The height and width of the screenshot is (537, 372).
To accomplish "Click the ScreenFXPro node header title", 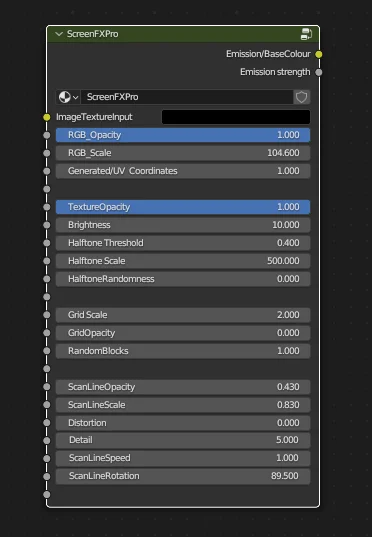I will pyautogui.click(x=92, y=34).
